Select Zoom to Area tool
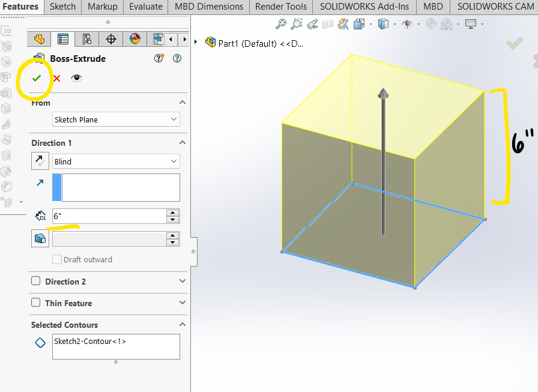538x392 pixels. [297, 24]
